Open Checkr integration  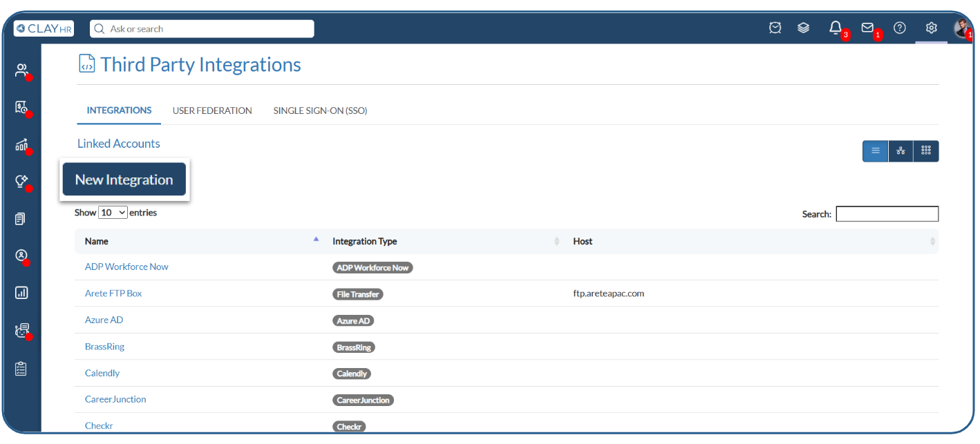click(99, 425)
